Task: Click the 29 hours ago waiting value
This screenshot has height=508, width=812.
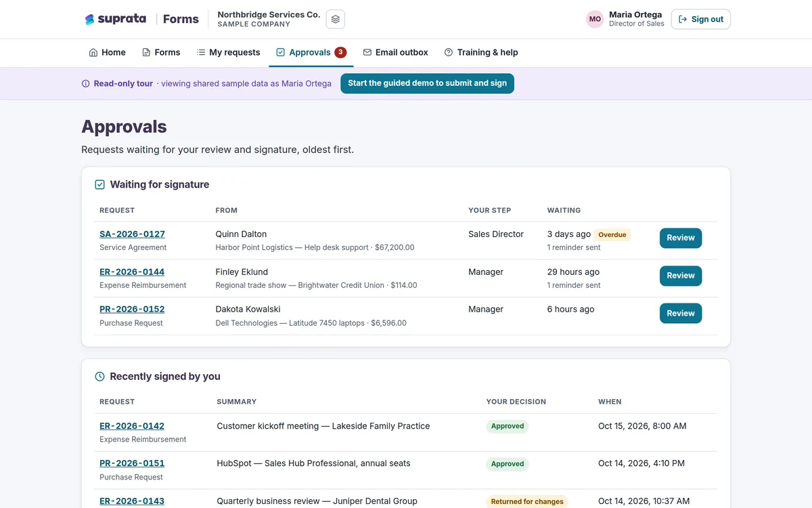Action: tap(573, 272)
